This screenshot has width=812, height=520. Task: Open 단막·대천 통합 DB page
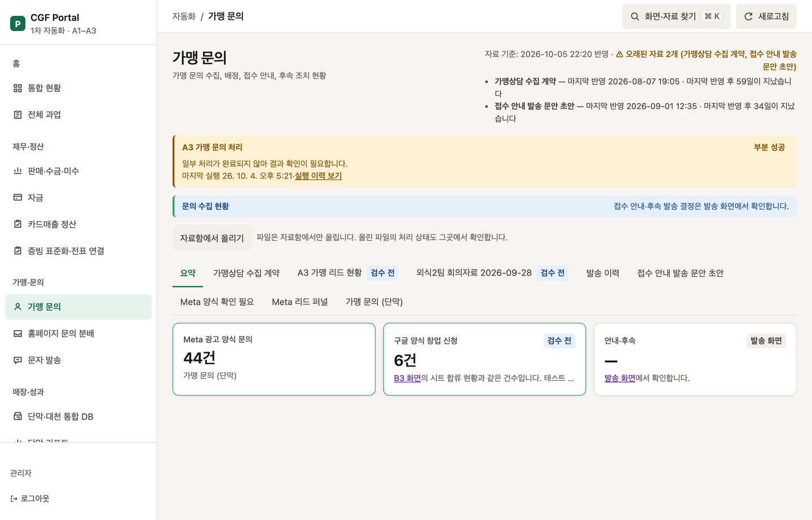click(x=78, y=416)
